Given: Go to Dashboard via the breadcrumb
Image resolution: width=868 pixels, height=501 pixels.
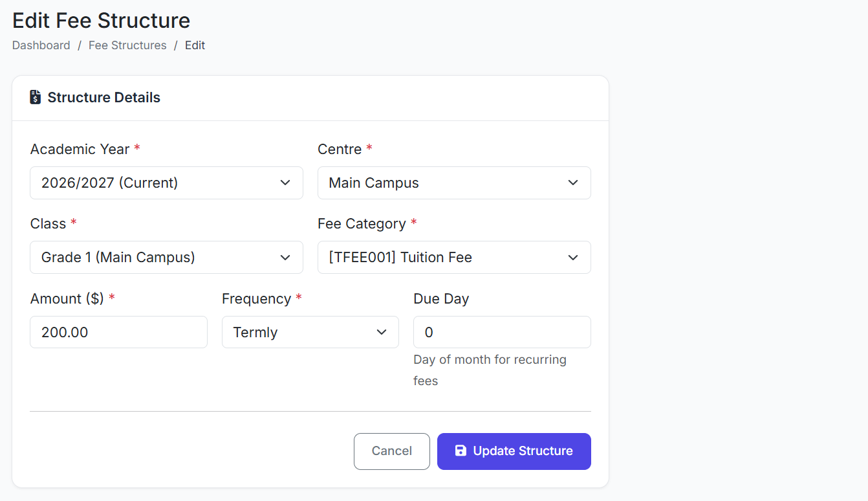Looking at the screenshot, I should coord(41,45).
